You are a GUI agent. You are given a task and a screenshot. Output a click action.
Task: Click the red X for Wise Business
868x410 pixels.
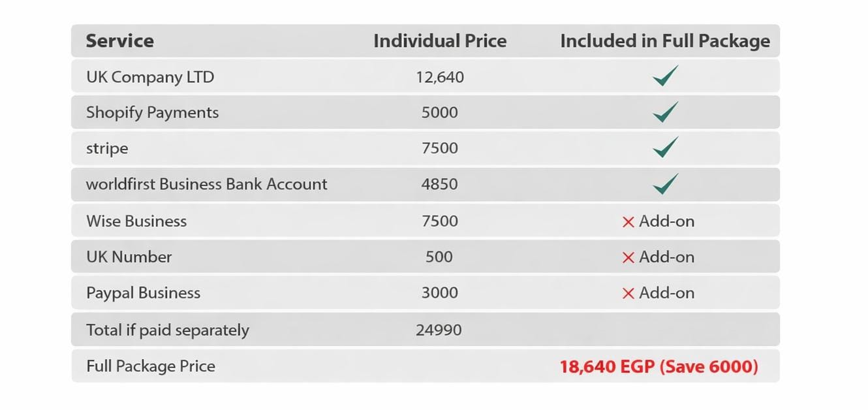click(x=628, y=222)
